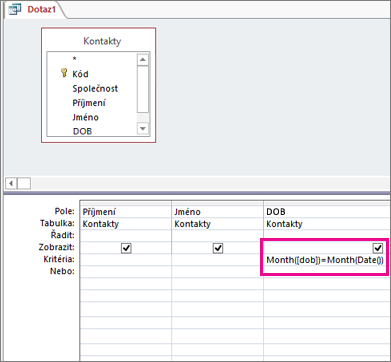Click the Month([dob])=Month(Date()) criteria cell
This screenshot has width=391, height=362.
325,260
